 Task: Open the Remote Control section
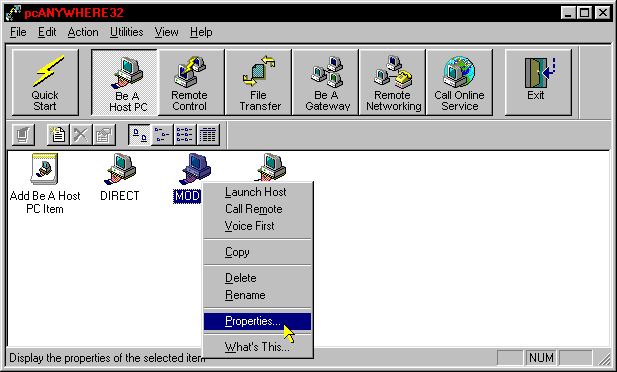(191, 82)
